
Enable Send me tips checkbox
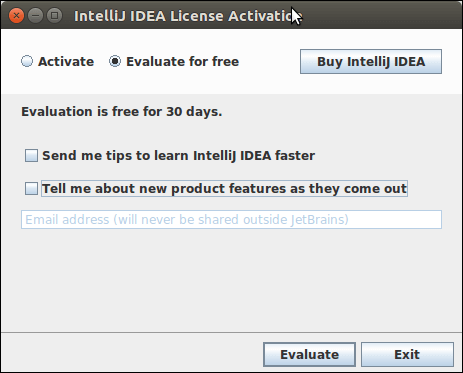(31, 156)
